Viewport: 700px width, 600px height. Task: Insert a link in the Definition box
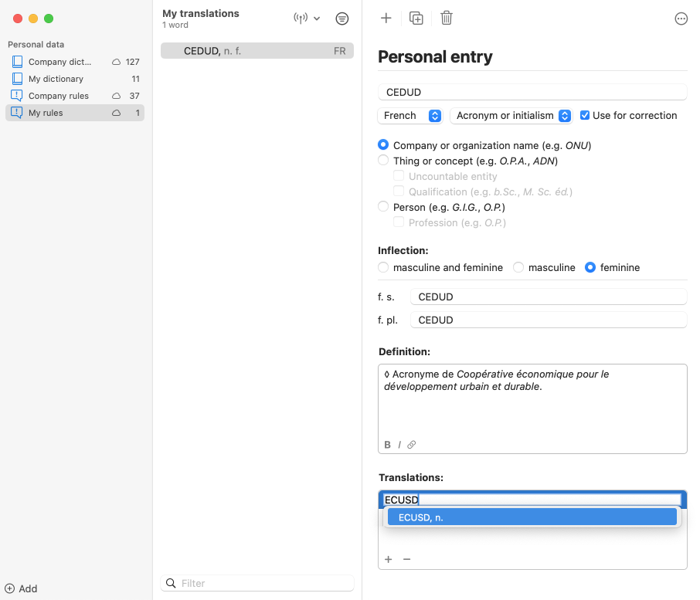[412, 445]
